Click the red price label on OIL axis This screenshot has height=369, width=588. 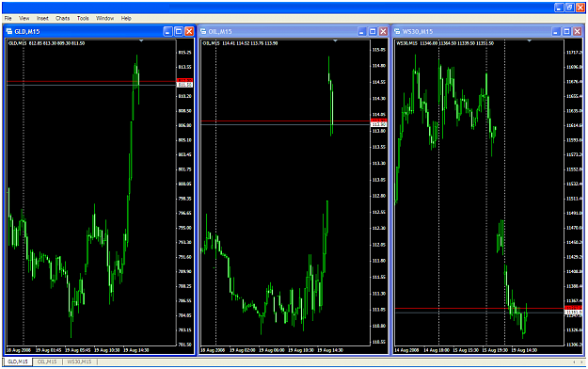[379, 120]
